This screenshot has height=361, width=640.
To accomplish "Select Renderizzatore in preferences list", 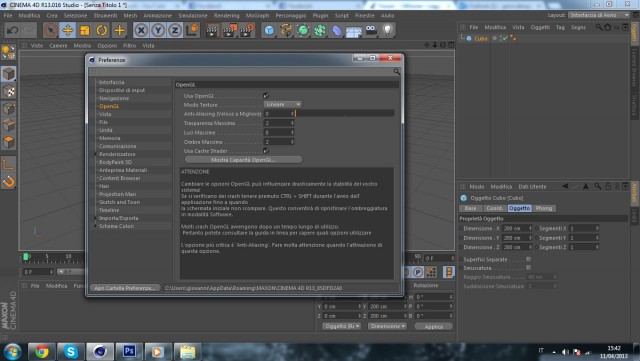I will coord(117,154).
